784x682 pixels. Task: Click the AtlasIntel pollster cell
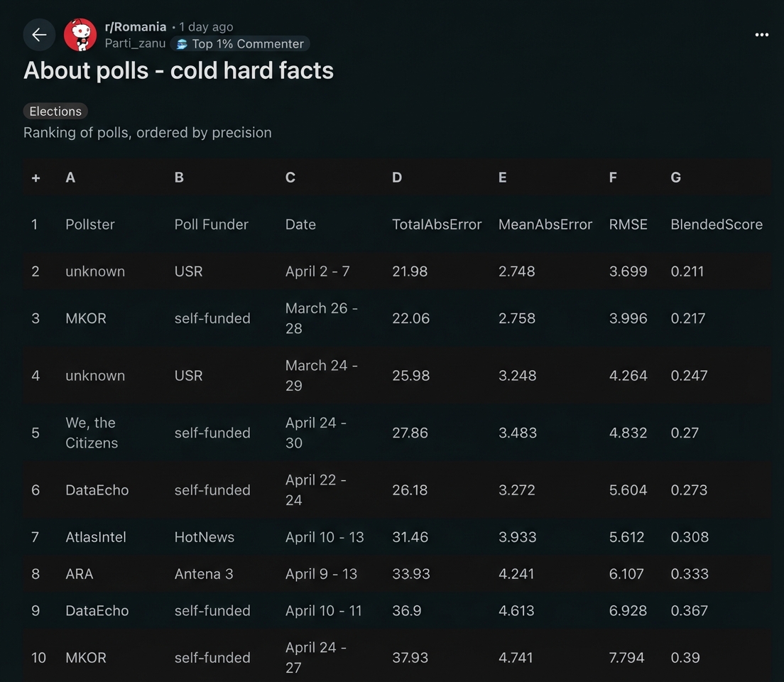click(x=96, y=537)
